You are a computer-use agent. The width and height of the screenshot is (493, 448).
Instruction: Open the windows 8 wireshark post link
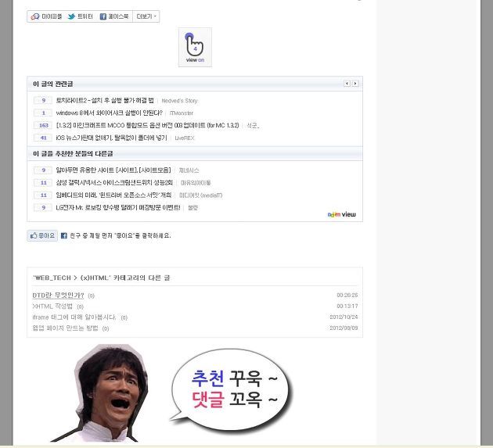point(109,113)
